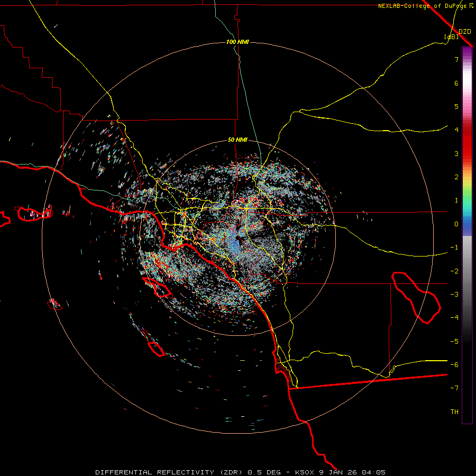This screenshot has height=476, width=476.
Task: Click the "0" value on the color scale
Action: click(456, 224)
